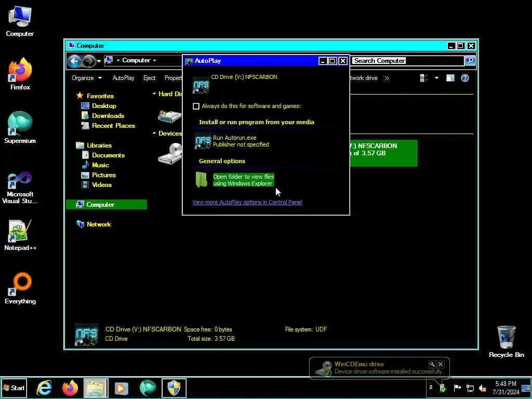Show hidden system tray icons
The width and height of the screenshot is (532, 399).
[x=431, y=388]
